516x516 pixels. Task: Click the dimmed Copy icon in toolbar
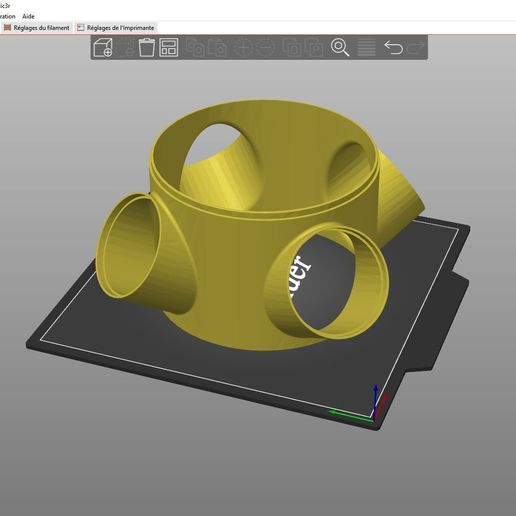(195, 47)
